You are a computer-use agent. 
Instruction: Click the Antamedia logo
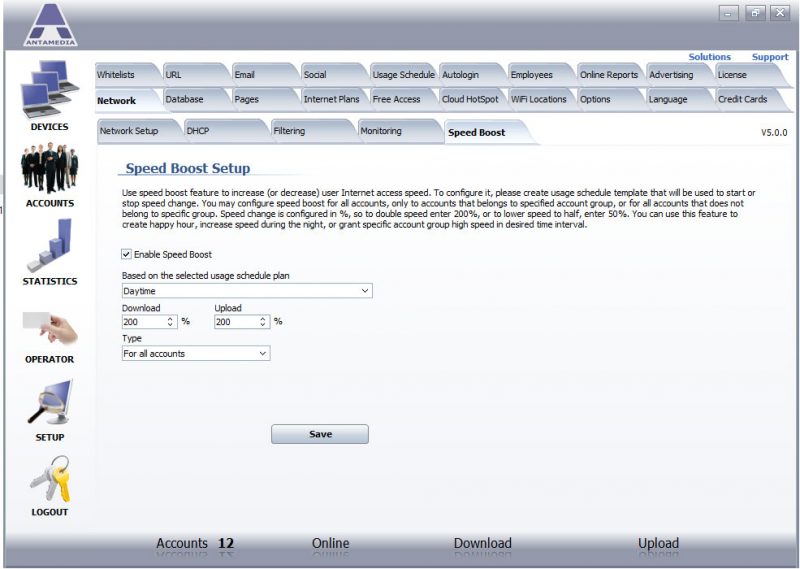coord(48,25)
